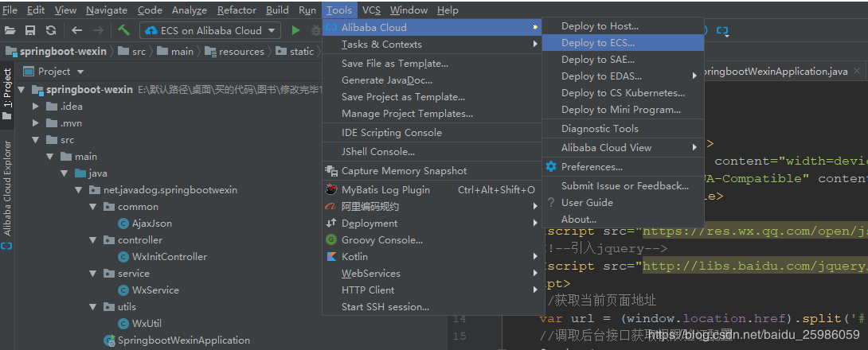
Task: Click the Build project hammer icon
Action: [x=124, y=30]
